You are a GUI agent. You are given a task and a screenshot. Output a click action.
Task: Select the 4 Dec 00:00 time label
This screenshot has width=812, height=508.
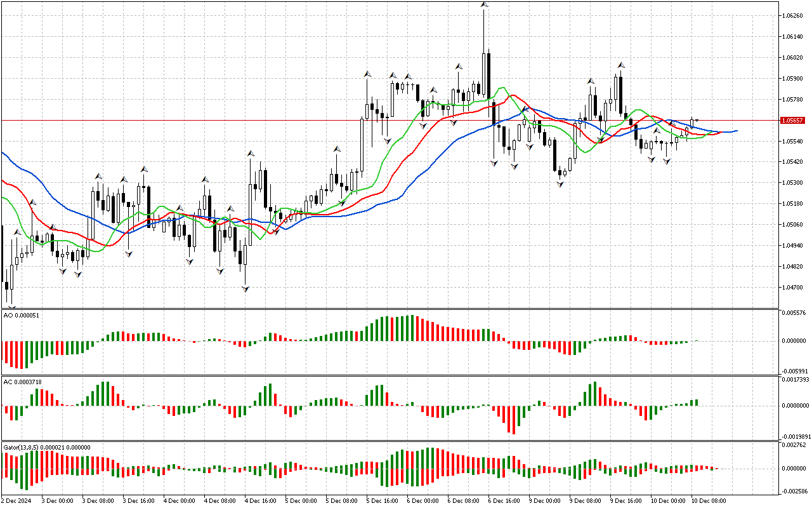(x=181, y=500)
